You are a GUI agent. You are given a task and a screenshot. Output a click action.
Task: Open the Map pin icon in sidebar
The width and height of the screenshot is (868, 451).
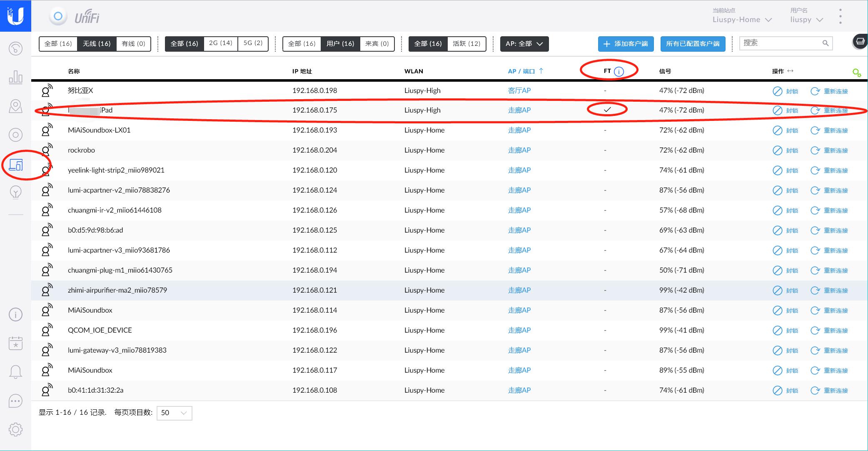[15, 106]
